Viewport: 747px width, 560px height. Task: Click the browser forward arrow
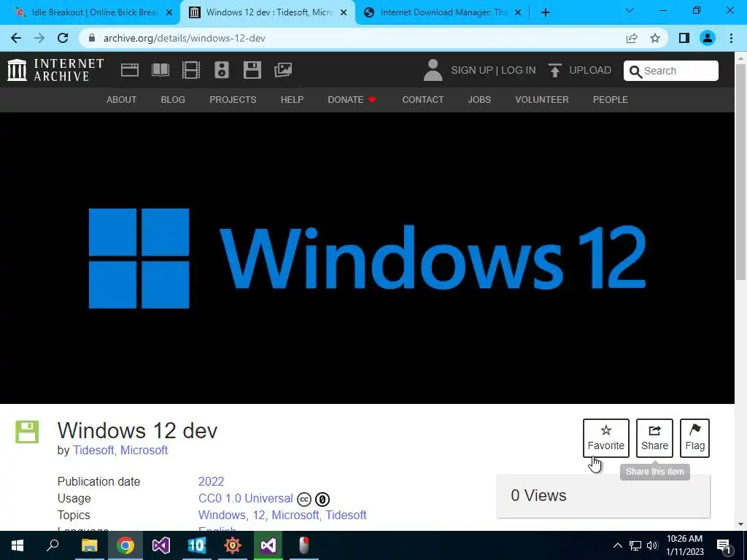tap(39, 38)
